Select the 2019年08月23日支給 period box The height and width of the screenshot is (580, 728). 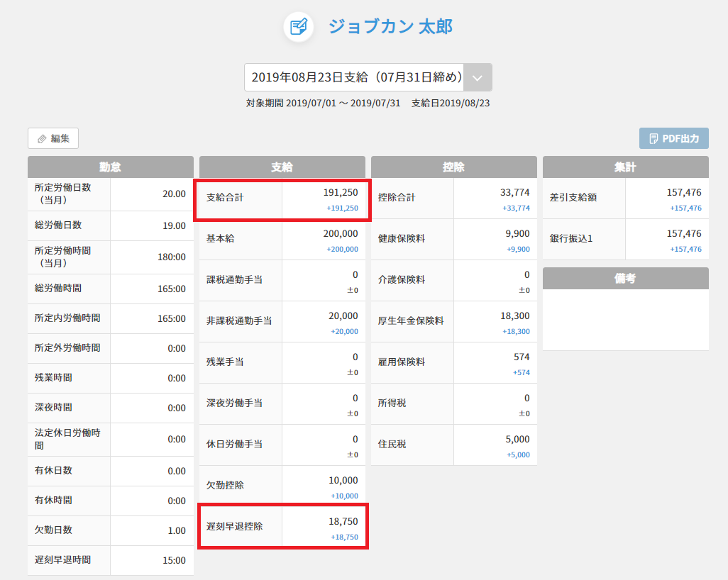355,77
